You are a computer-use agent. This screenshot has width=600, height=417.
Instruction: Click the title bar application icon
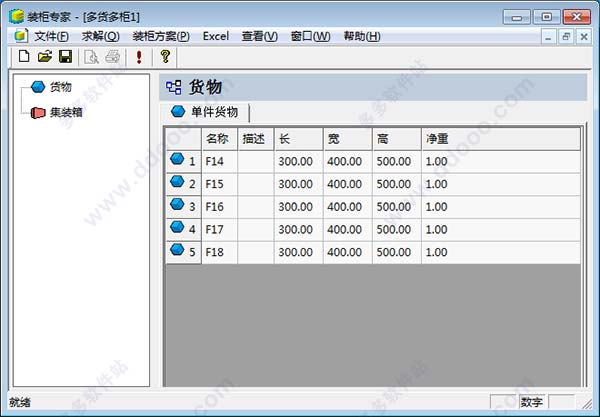pyautogui.click(x=16, y=16)
